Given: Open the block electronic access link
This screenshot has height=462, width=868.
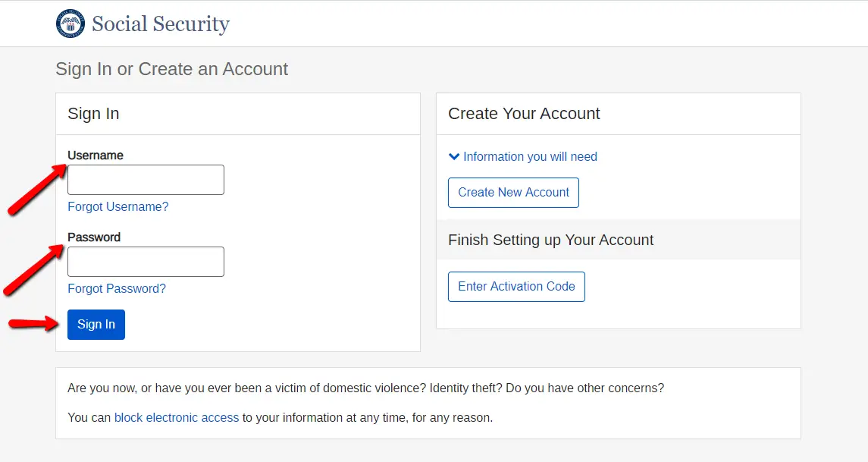Looking at the screenshot, I should click(177, 417).
